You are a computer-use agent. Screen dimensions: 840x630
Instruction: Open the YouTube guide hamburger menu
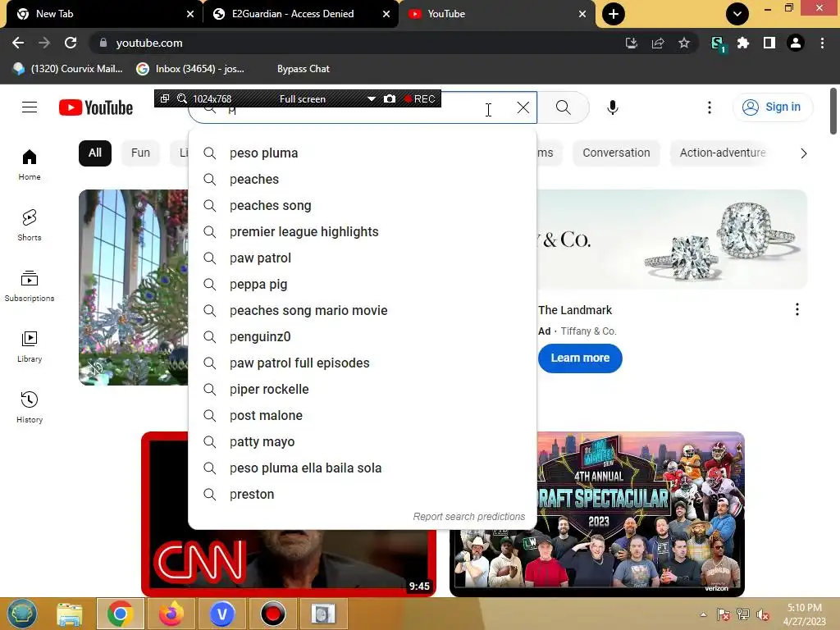(x=30, y=107)
